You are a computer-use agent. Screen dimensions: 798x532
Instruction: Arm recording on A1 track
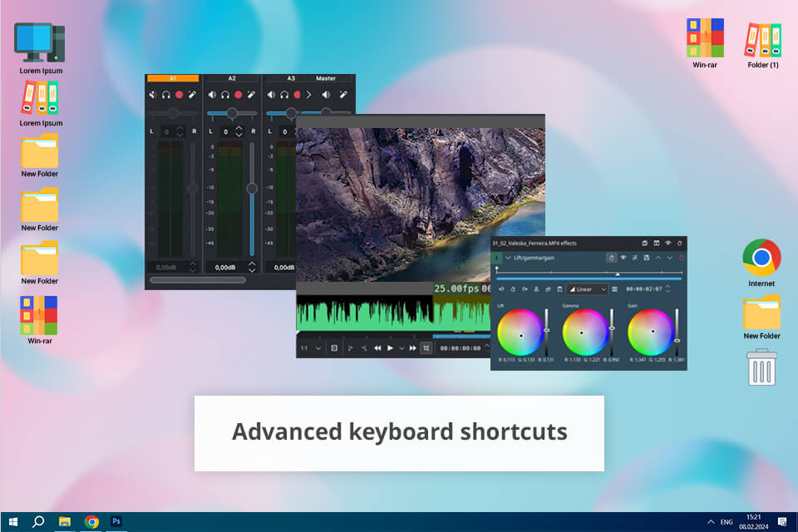click(180, 95)
